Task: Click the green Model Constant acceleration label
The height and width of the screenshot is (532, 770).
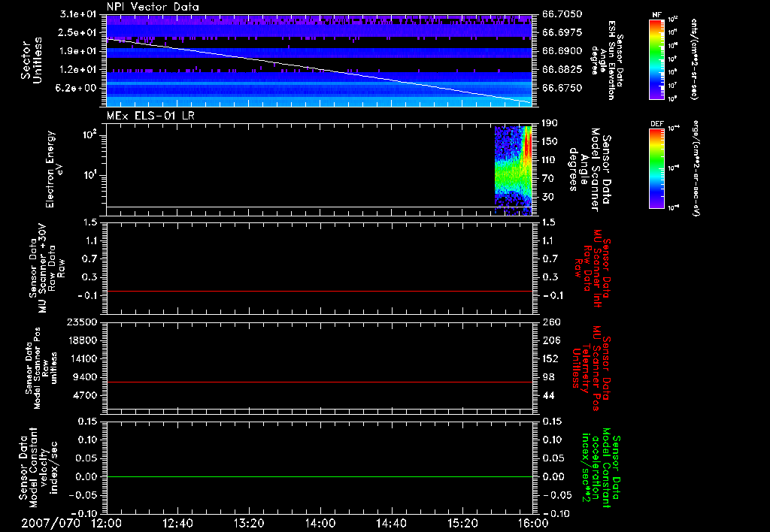Action: 602,467
